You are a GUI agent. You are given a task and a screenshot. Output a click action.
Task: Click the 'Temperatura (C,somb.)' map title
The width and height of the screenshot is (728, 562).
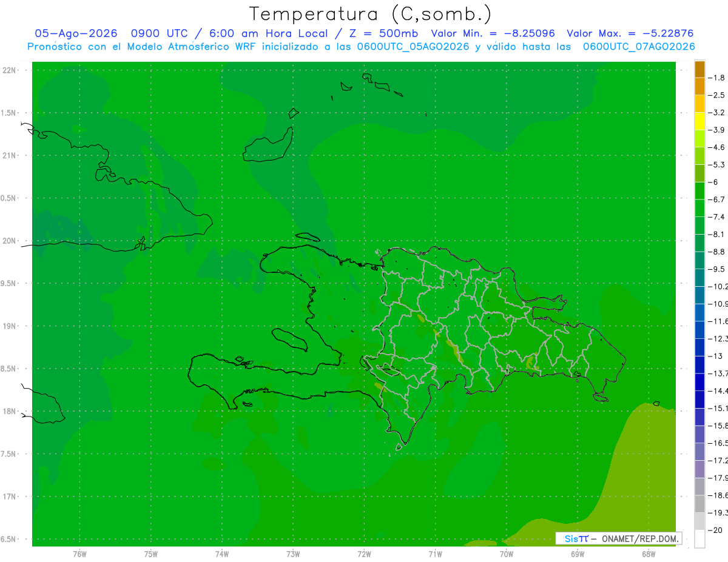371,14
